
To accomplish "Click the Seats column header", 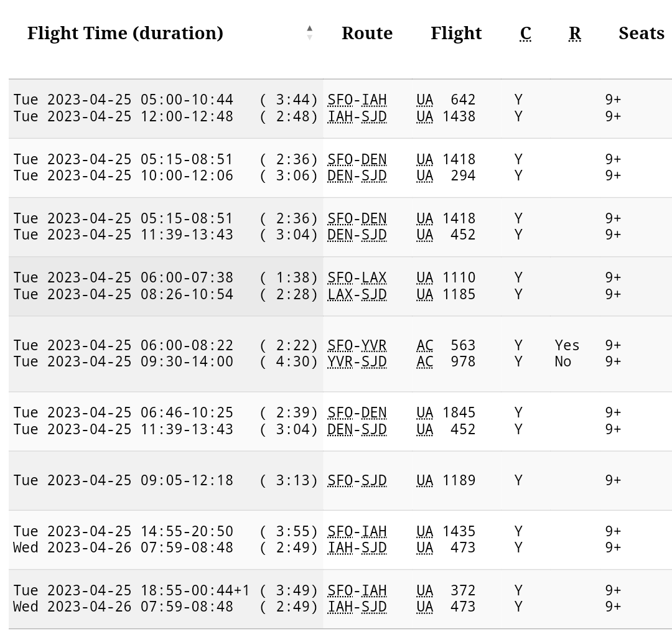I will coord(641,33).
